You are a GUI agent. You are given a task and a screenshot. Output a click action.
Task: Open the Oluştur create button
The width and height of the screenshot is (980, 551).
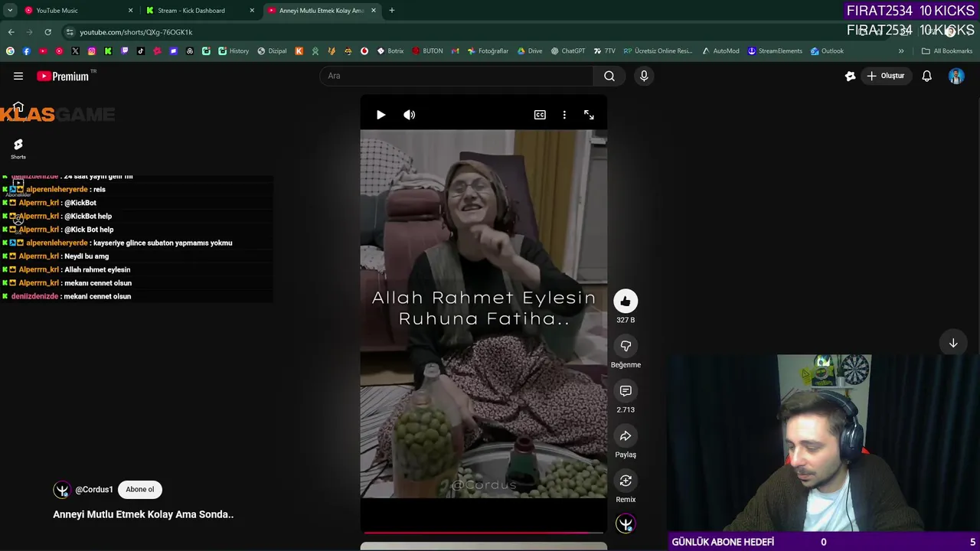[x=885, y=76]
